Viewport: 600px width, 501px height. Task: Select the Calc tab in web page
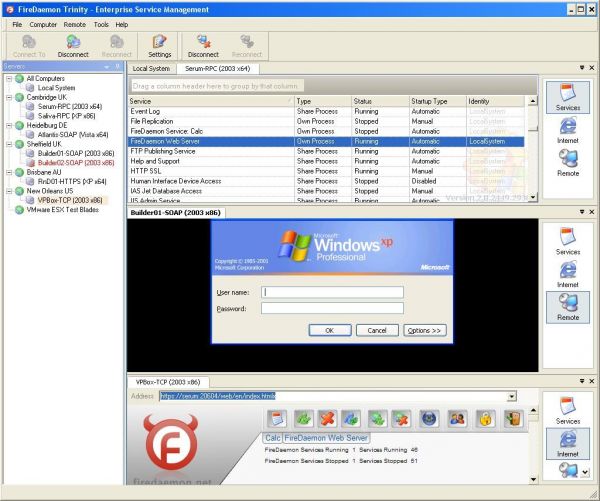272,438
